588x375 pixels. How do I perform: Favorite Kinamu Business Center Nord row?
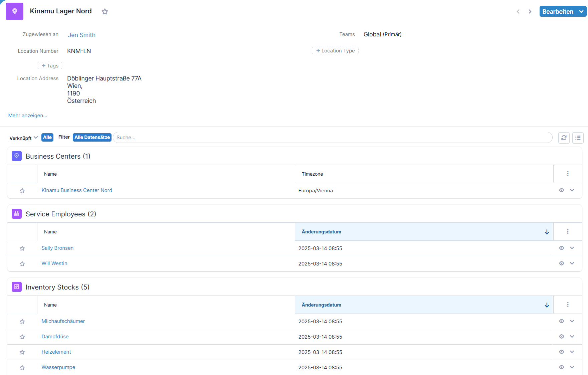22,191
